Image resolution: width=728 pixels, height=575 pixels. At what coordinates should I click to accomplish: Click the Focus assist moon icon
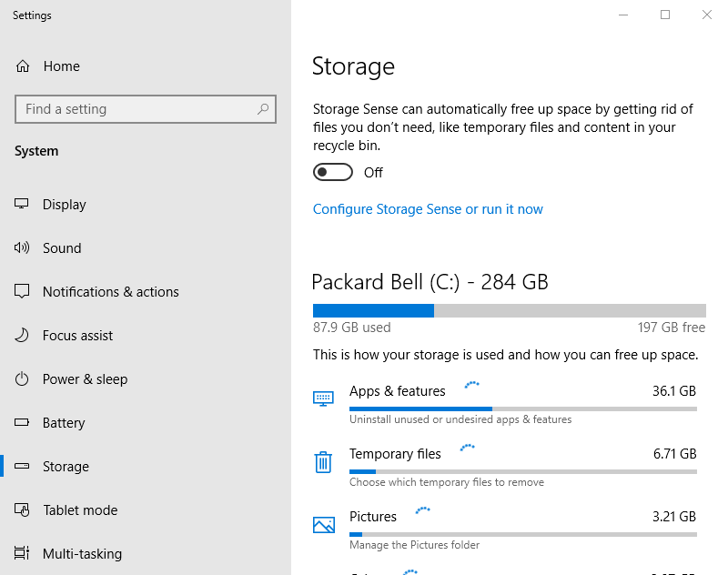[21, 335]
